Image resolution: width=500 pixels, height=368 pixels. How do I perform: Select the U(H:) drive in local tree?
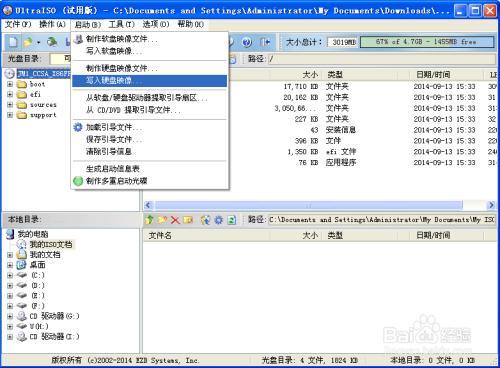click(39, 326)
